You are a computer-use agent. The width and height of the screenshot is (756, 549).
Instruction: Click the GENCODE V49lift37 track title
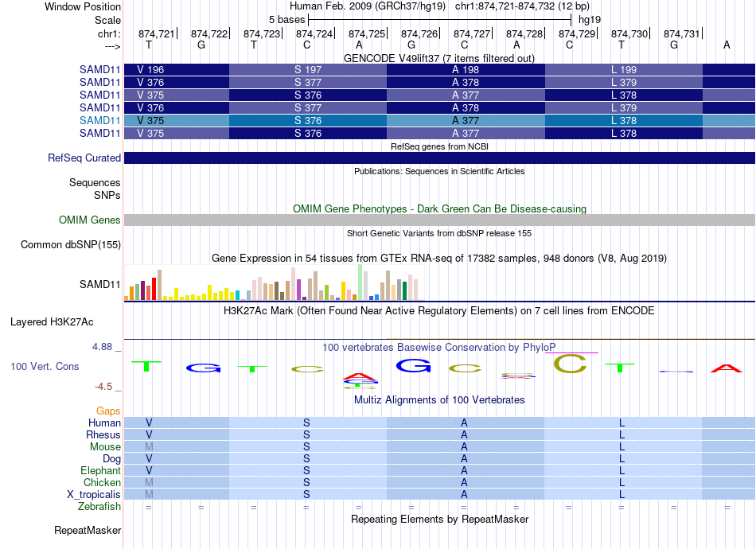pos(439,58)
